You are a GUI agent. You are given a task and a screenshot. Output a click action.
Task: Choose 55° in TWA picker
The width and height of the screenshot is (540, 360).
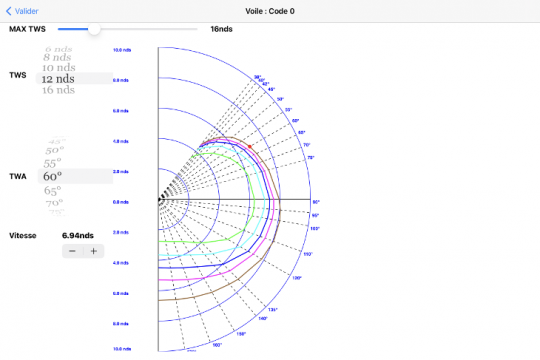coord(52,163)
